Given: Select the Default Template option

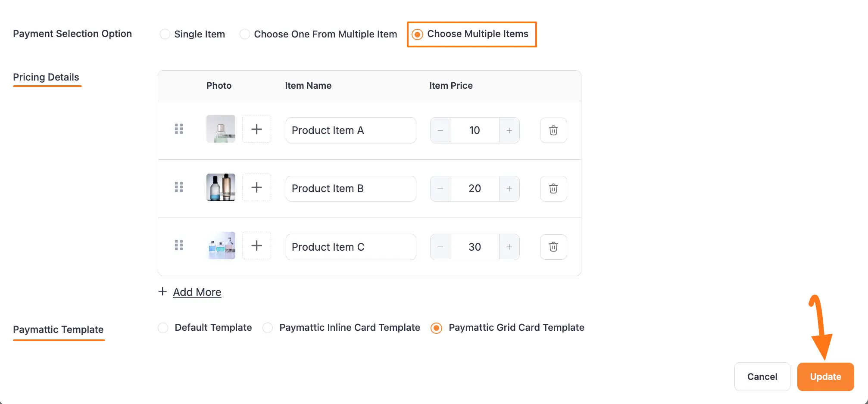Looking at the screenshot, I should (162, 328).
